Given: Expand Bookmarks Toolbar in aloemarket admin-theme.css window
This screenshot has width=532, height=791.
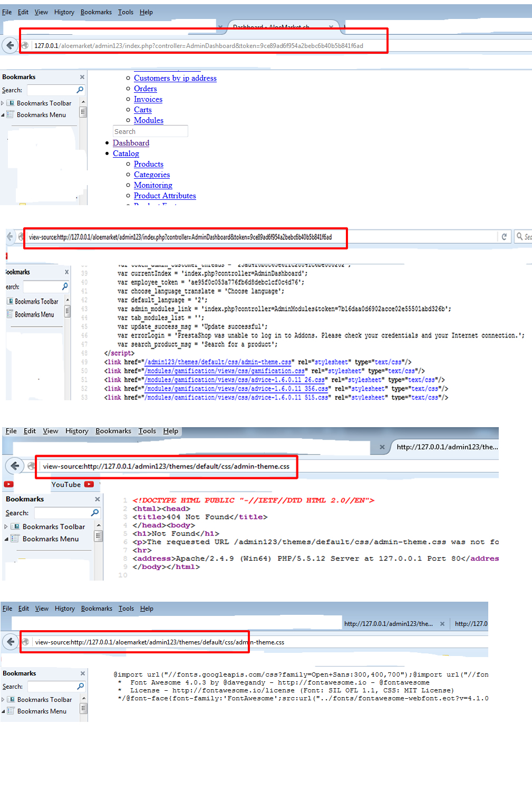Looking at the screenshot, I should pyautogui.click(x=3, y=700).
